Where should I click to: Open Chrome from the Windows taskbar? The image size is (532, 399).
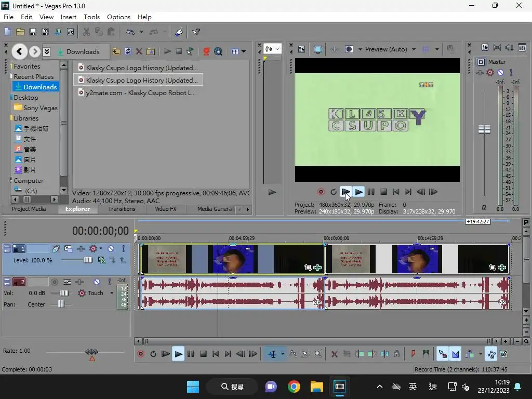click(294, 387)
